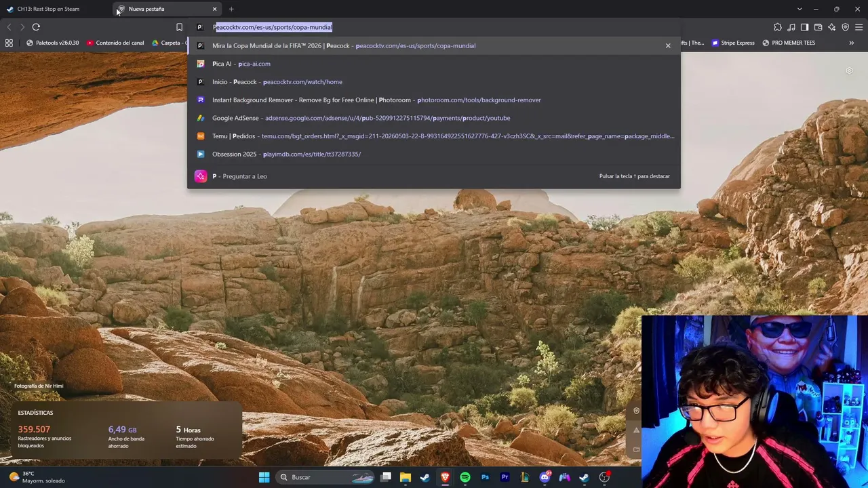Open a new tab with the plus button
The height and width of the screenshot is (488, 868).
click(x=231, y=9)
